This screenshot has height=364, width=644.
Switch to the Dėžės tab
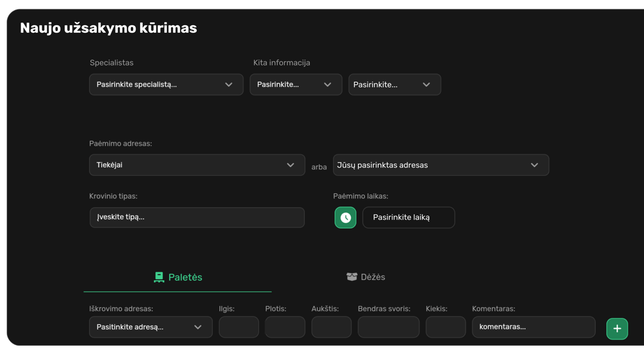coord(366,277)
